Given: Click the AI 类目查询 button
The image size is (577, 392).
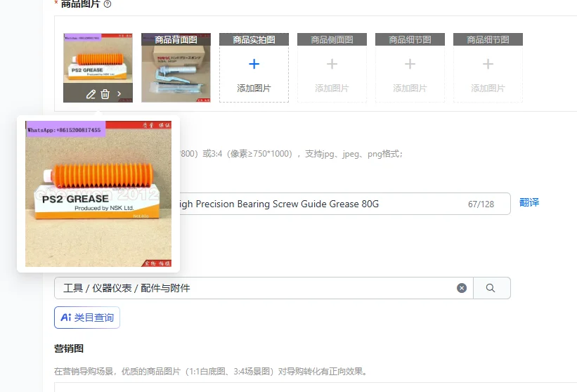Looking at the screenshot, I should 87,318.
